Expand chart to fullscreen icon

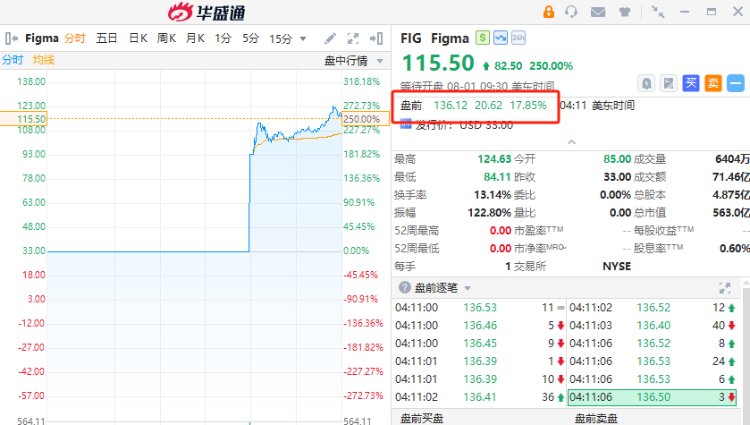click(353, 38)
